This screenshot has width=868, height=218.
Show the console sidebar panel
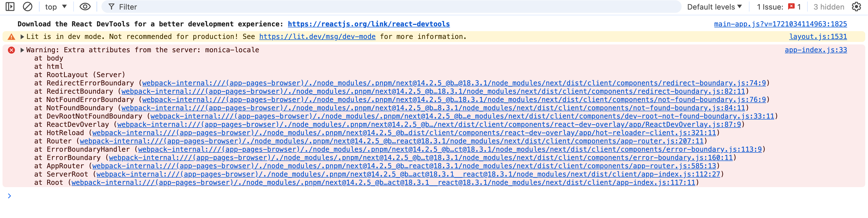10,7
